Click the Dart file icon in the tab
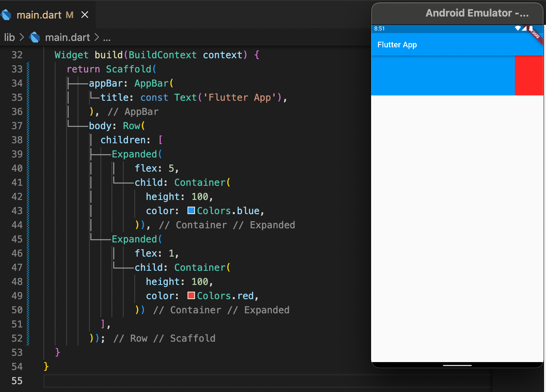The height and width of the screenshot is (392, 546). coord(6,15)
